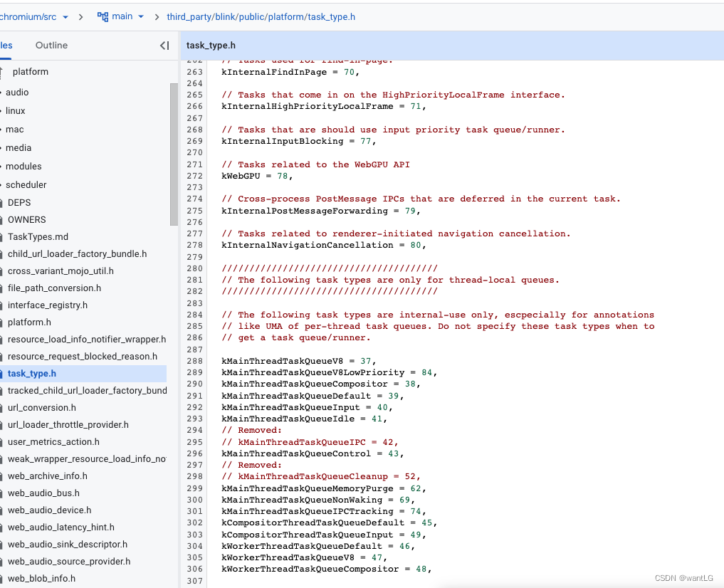Click line number 272
This screenshot has height=588, width=724.
194,176
